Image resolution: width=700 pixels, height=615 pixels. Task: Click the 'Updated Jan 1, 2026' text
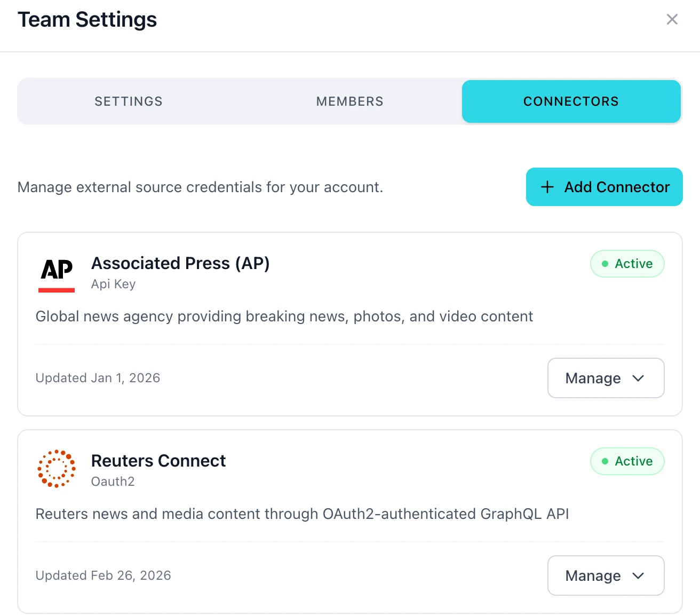coord(98,378)
